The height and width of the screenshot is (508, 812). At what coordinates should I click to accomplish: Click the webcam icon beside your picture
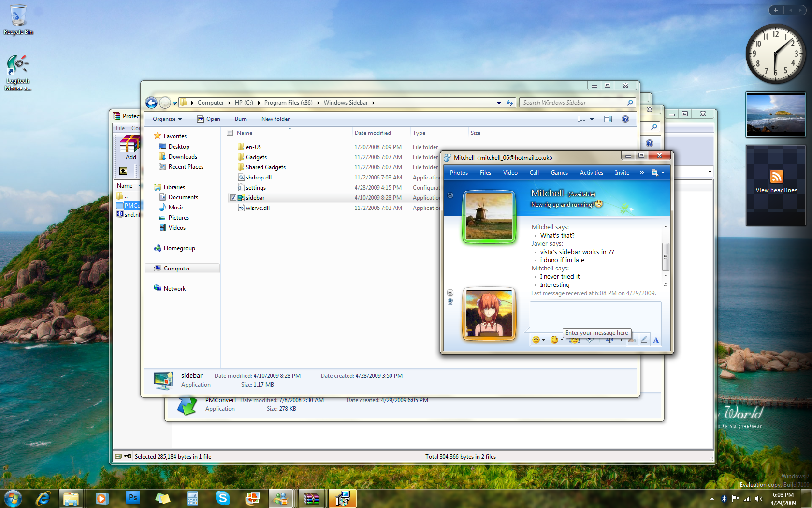(450, 301)
